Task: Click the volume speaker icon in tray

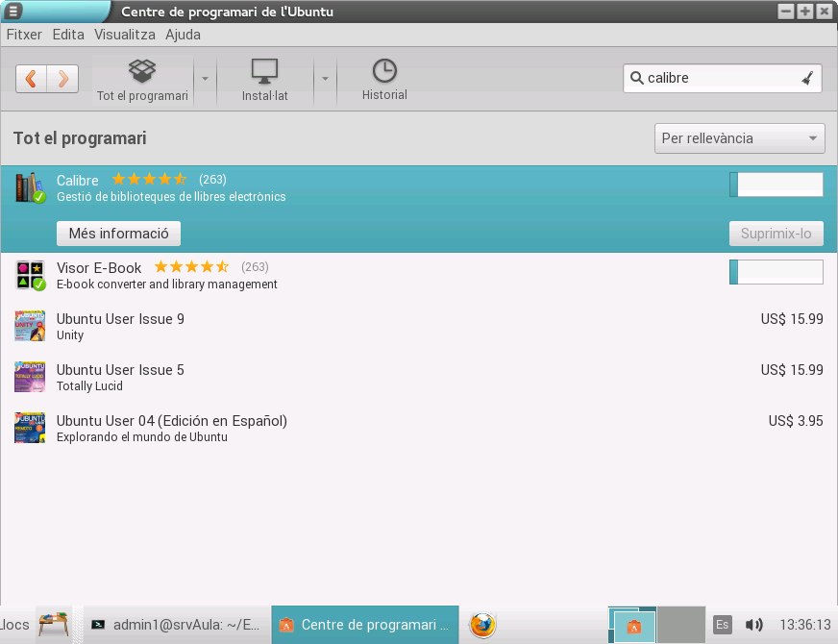Action: (x=753, y=625)
